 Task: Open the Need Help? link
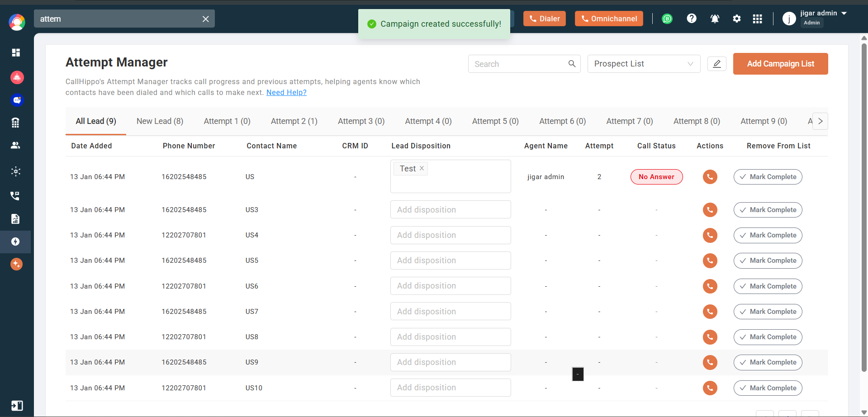(x=286, y=92)
